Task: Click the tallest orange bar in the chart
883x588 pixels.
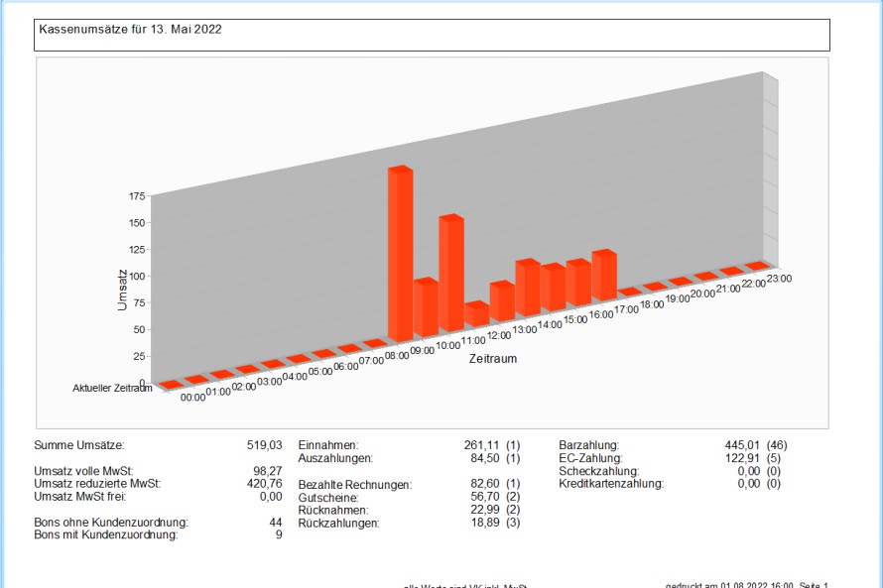Action: [399, 255]
